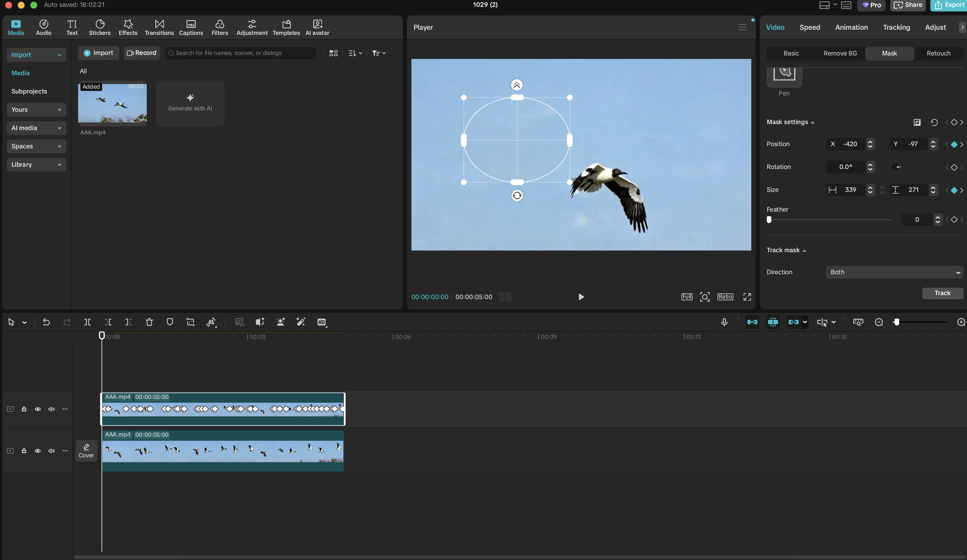Screen dimensions: 967x560
Task: Split the clip at the playhead
Action: [88, 322]
